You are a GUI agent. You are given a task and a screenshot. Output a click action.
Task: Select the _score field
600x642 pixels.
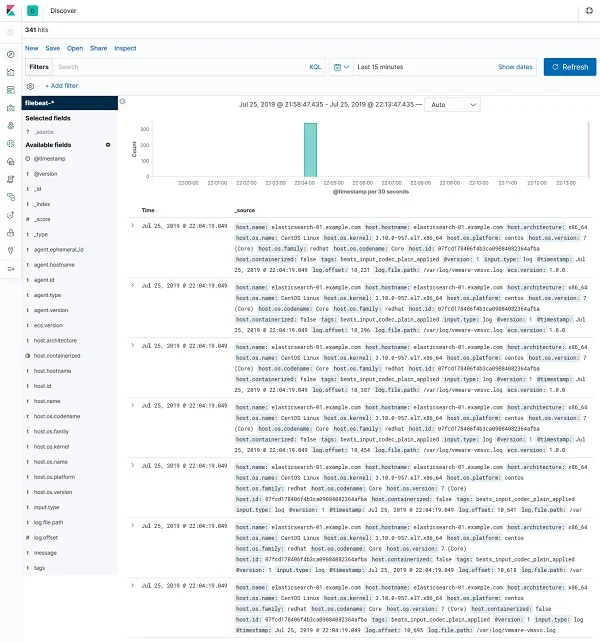(x=42, y=219)
